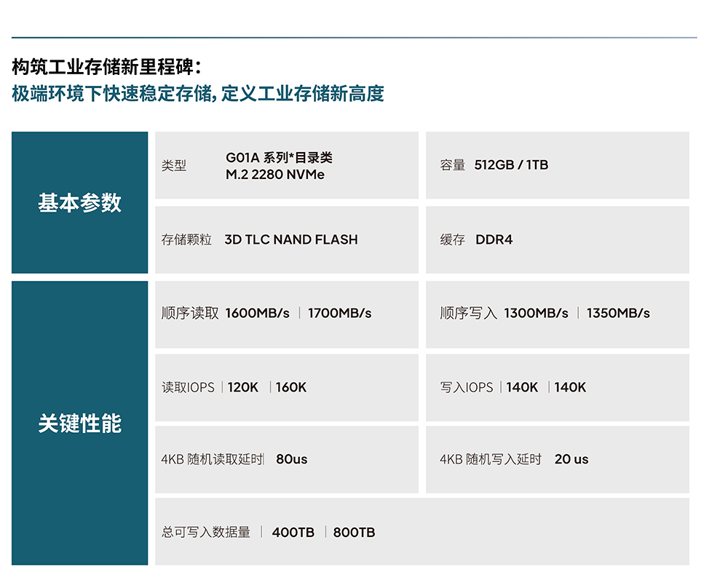Select the 20 us random write latency value

tap(571, 460)
